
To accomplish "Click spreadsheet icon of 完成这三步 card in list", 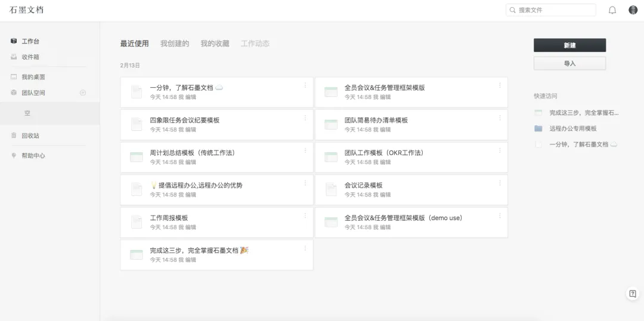I will pos(137,254).
